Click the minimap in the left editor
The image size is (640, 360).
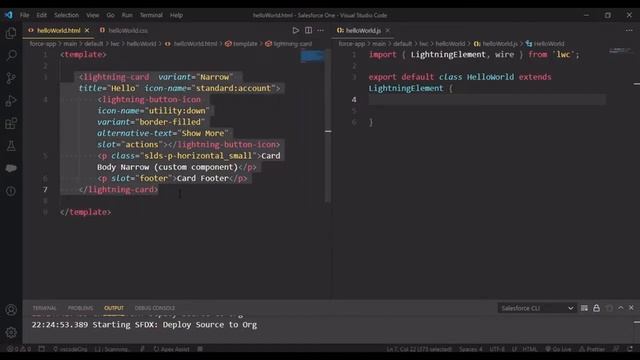pos(313,56)
